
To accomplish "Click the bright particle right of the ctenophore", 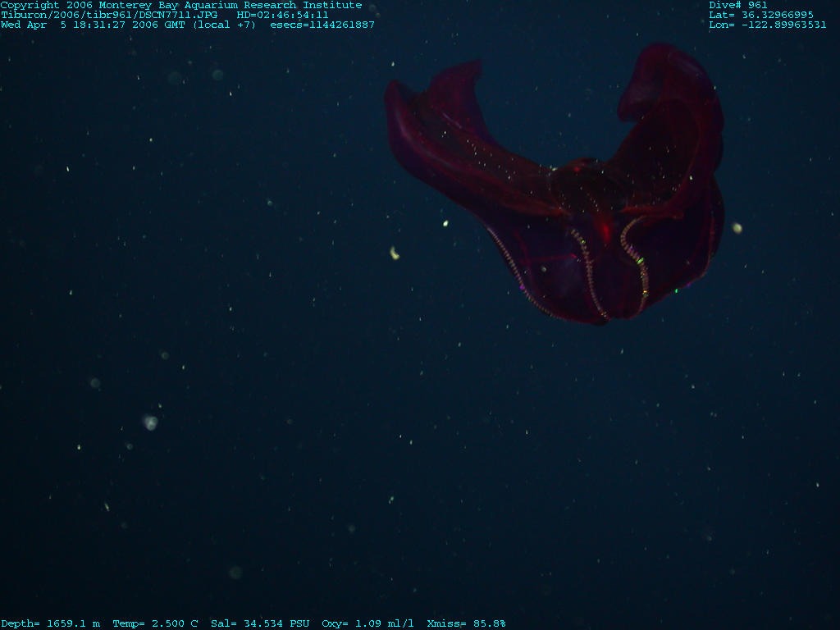I will pos(737,228).
